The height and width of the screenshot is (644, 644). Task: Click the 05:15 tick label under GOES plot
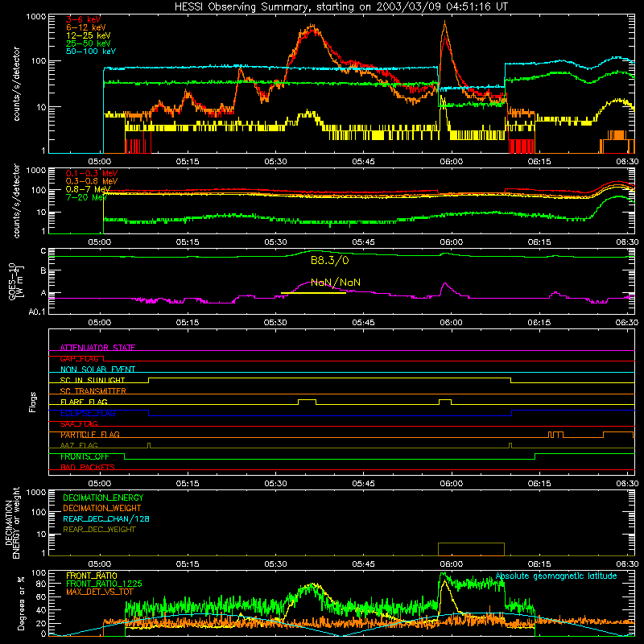click(x=188, y=323)
